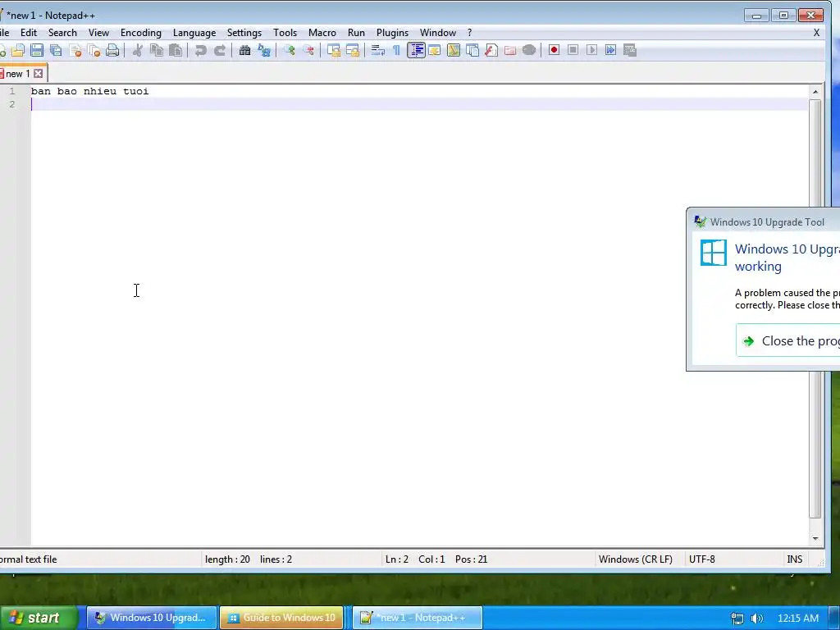Open the Plugins menu
Screen dimensions: 840x630
click(x=392, y=33)
